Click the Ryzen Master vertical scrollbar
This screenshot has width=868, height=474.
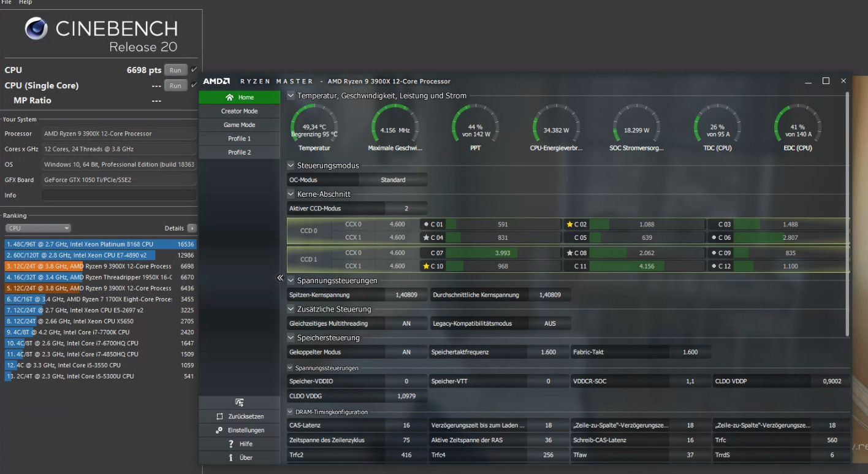tap(848, 213)
